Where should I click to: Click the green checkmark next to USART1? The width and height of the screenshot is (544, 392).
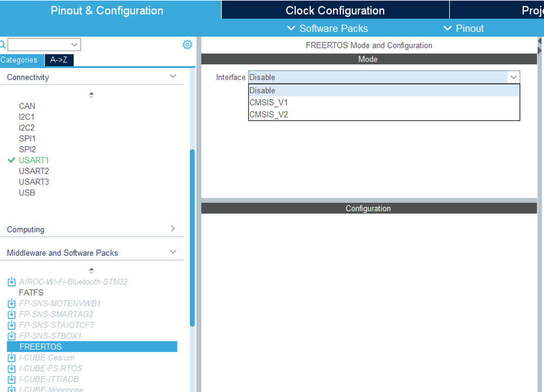click(11, 160)
